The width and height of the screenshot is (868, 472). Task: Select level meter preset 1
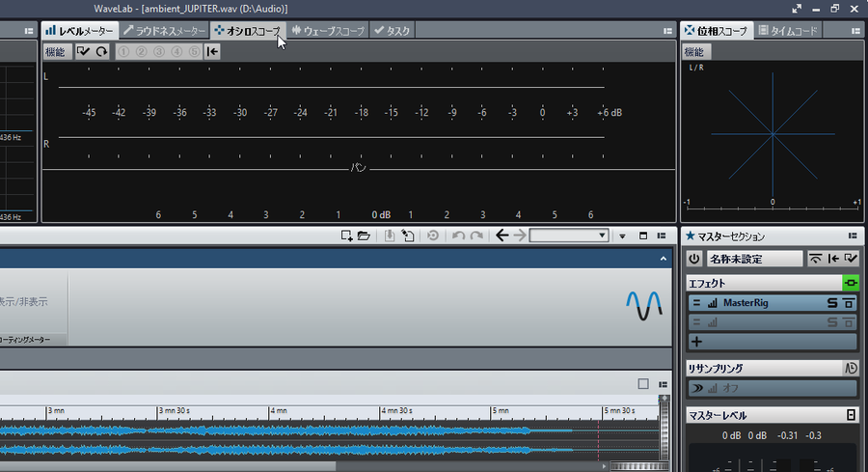pos(123,51)
